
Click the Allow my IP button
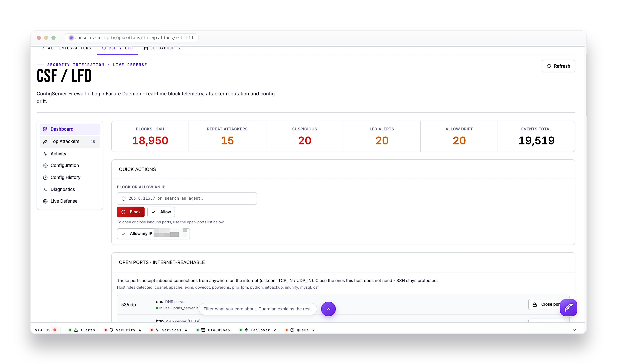click(x=153, y=234)
